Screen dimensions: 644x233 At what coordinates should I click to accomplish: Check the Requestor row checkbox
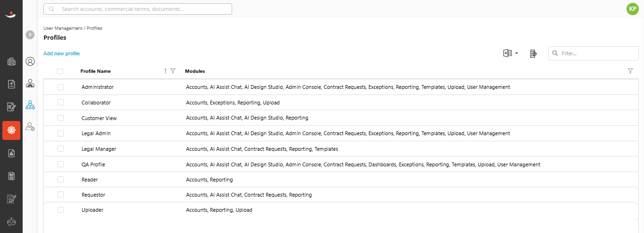[60, 194]
